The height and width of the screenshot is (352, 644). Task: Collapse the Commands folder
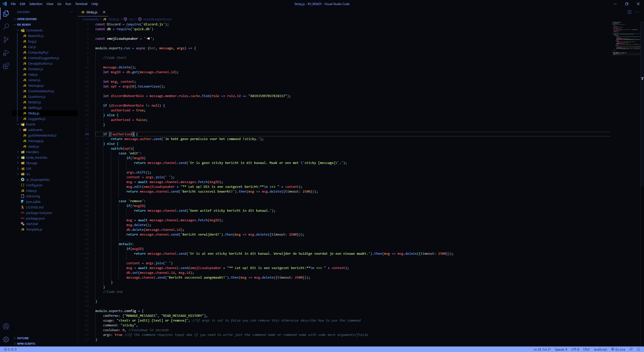pyautogui.click(x=34, y=30)
